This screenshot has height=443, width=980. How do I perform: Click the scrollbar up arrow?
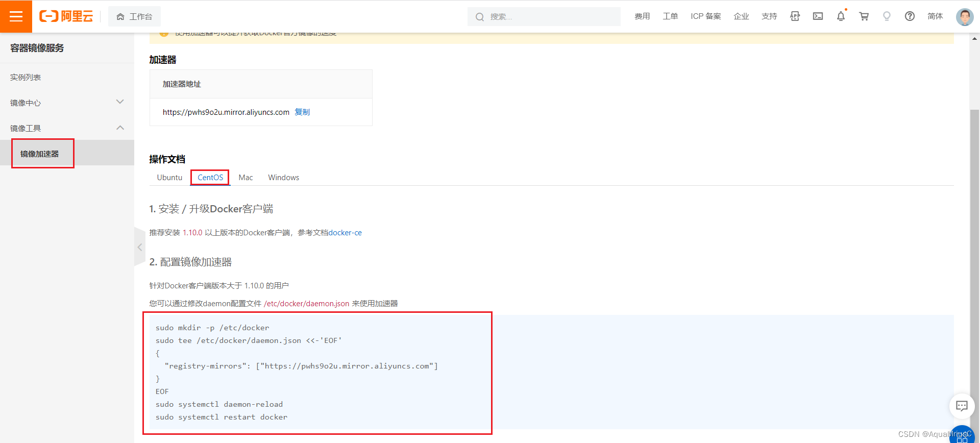click(x=974, y=38)
